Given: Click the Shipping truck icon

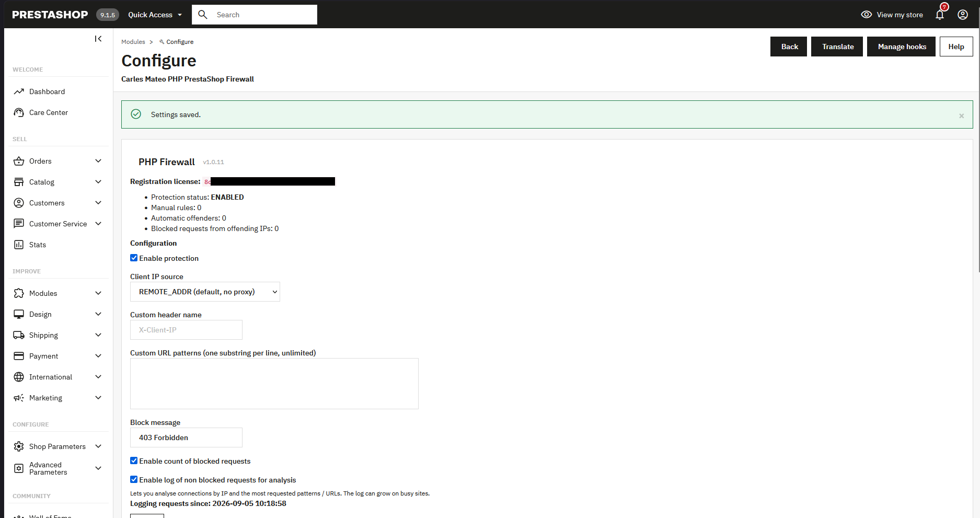Looking at the screenshot, I should pos(19,335).
